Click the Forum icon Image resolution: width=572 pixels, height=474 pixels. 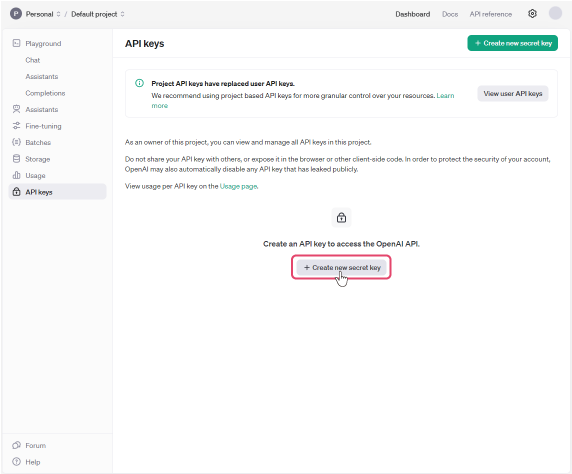tap(16, 445)
